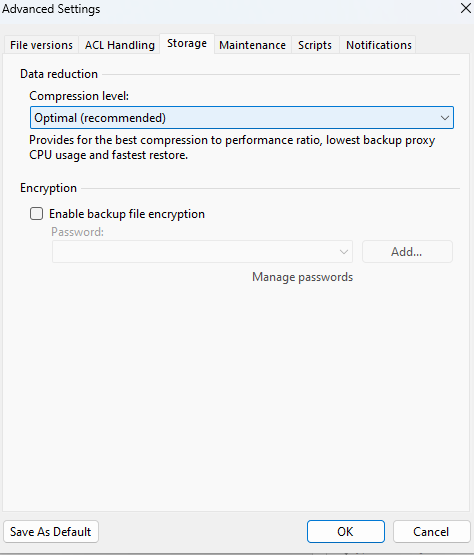The height and width of the screenshot is (555, 474).
Task: Click the Optimal (recommended) combo box
Action: point(242,118)
